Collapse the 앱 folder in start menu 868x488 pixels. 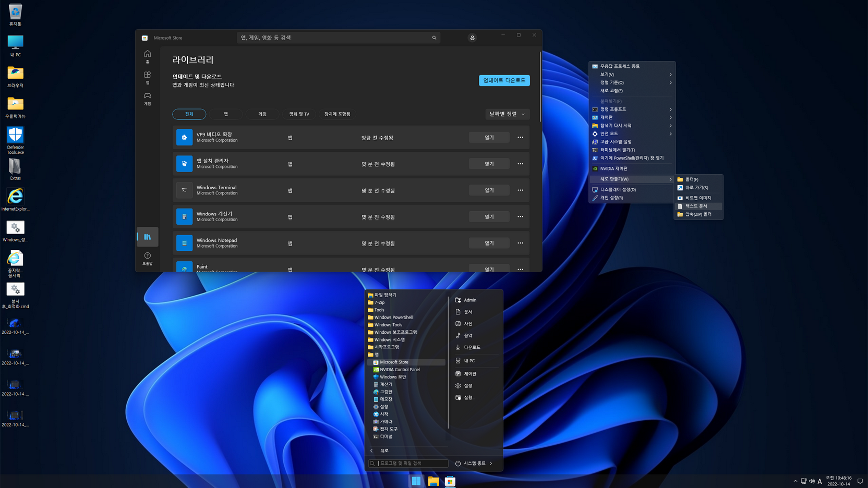point(373,355)
